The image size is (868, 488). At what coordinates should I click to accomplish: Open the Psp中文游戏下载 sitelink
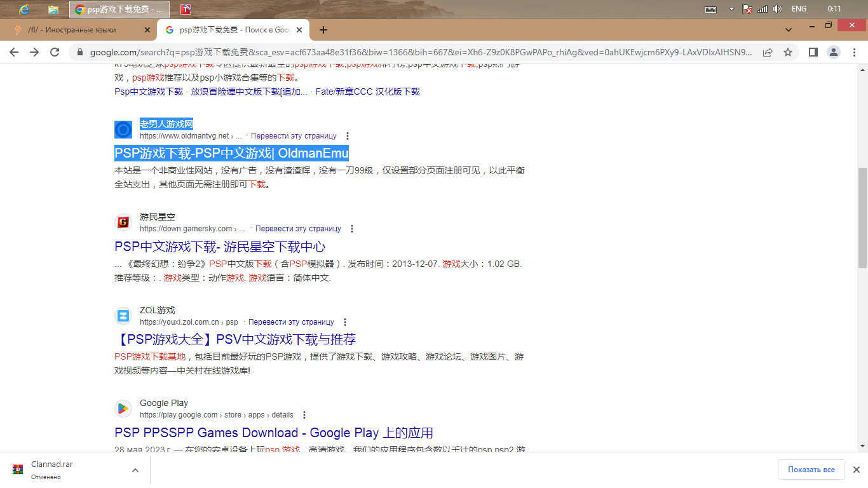149,91
